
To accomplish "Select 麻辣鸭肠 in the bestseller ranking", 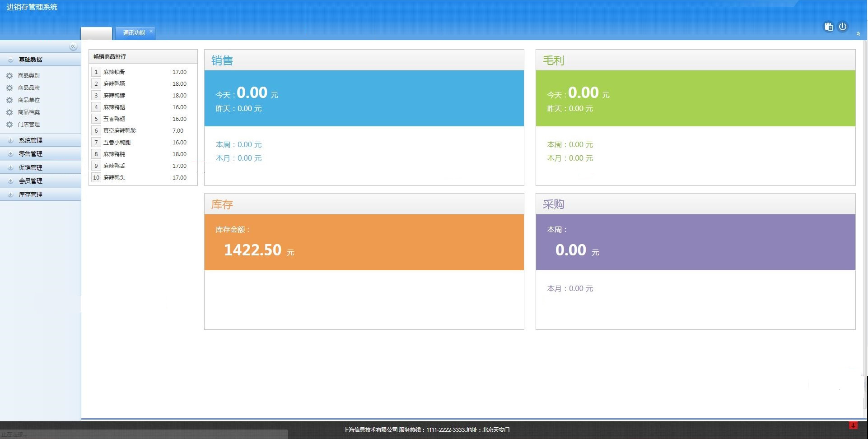I will point(114,84).
